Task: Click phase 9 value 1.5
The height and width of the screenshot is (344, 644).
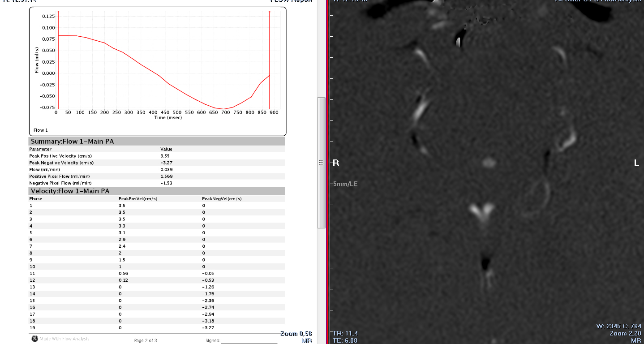Action: [122, 260]
